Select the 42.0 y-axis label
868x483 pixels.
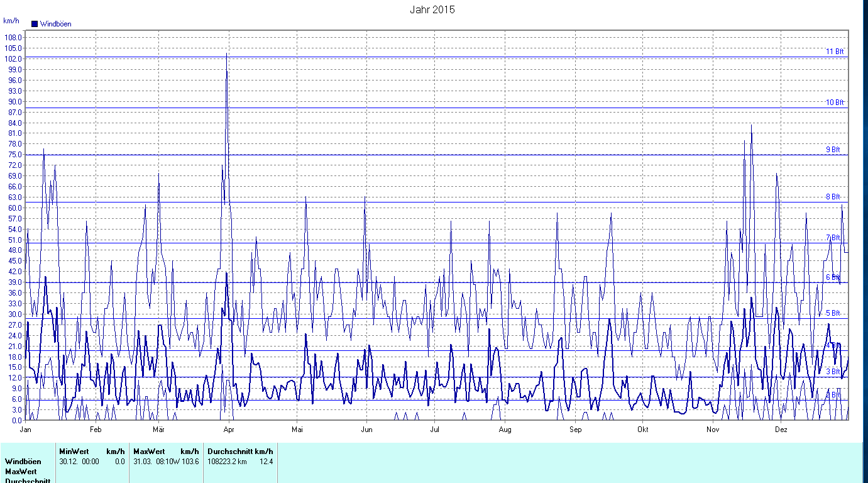click(x=15, y=272)
